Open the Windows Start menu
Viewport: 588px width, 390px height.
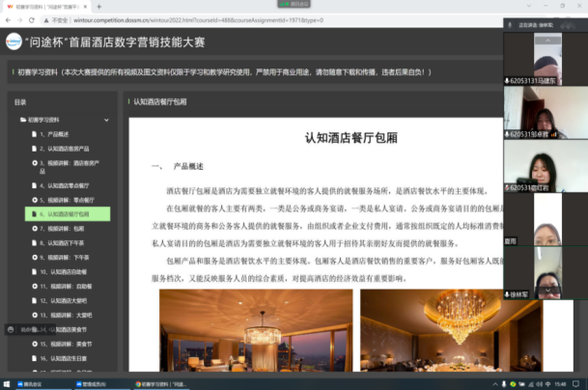[x=6, y=383]
